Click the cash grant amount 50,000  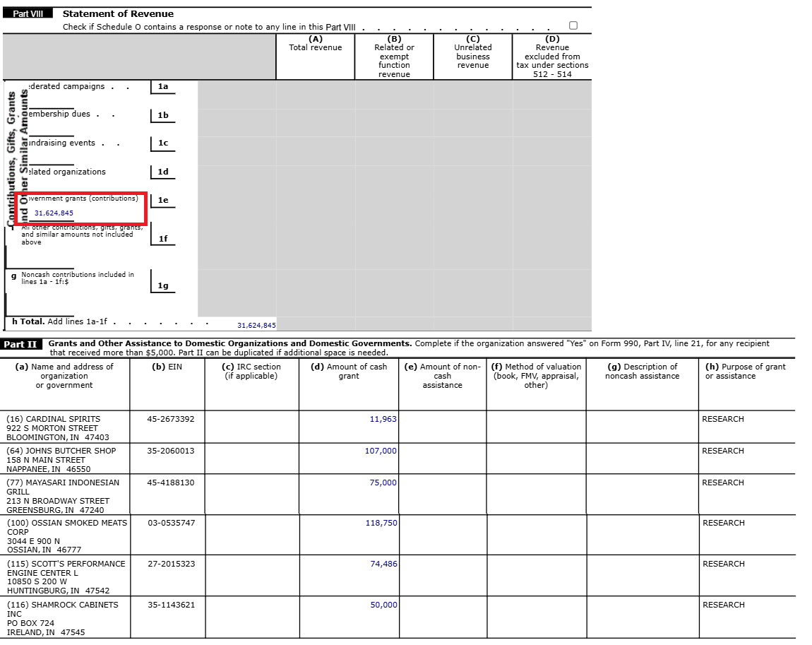(383, 605)
